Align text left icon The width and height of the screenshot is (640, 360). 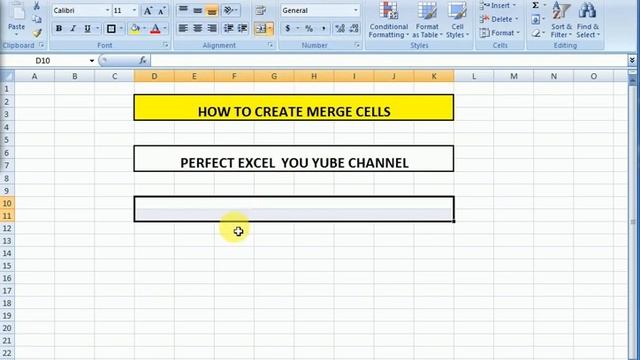click(183, 28)
